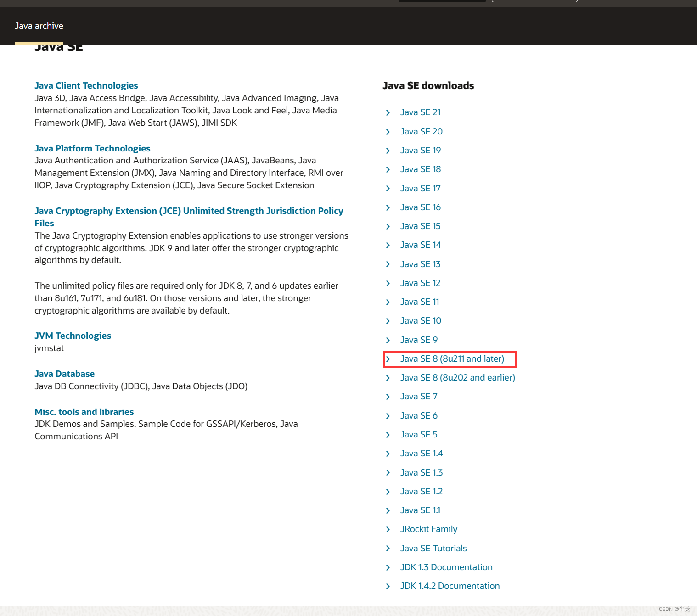Open Java SE 8 (8u202 and earlier) link

pyautogui.click(x=458, y=377)
